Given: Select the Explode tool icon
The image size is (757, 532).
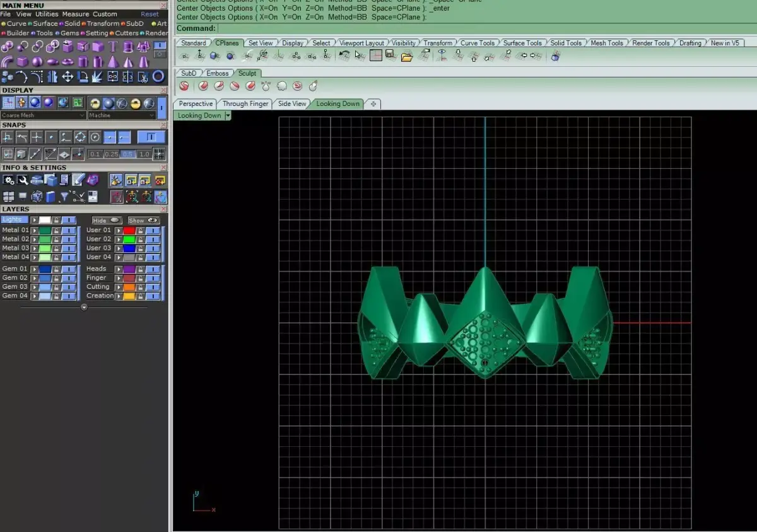Looking at the screenshot, I should 97,77.
